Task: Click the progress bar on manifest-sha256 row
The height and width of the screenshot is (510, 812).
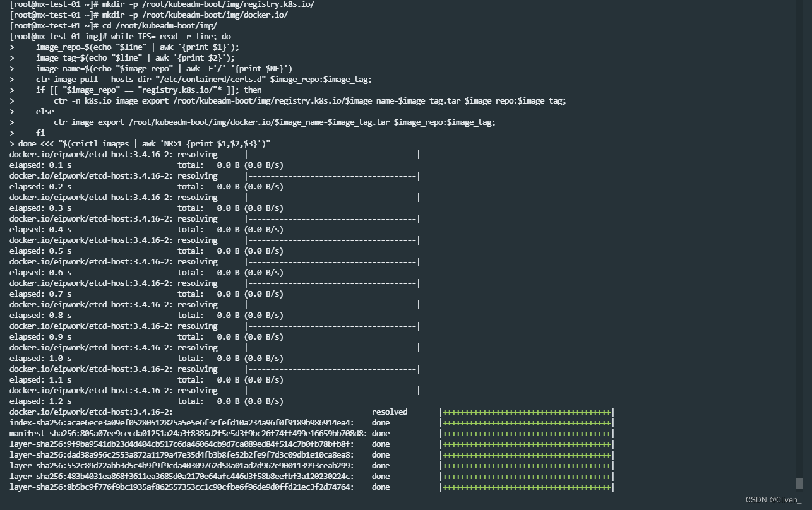Action: 527,434
